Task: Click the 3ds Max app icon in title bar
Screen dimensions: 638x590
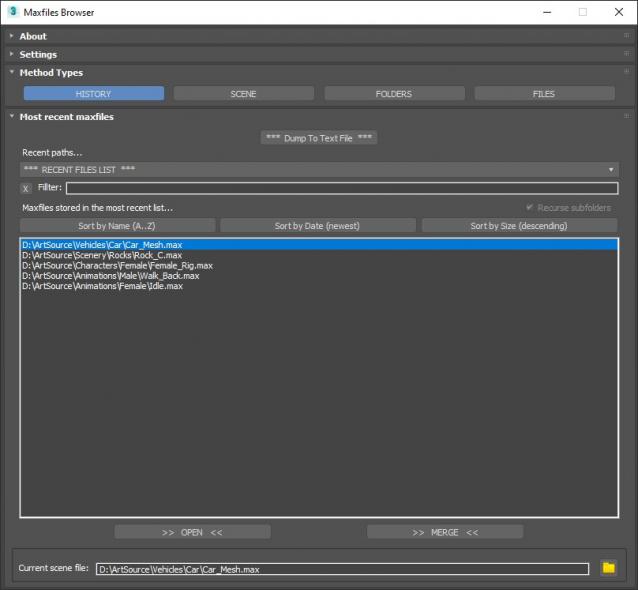Action: point(12,12)
